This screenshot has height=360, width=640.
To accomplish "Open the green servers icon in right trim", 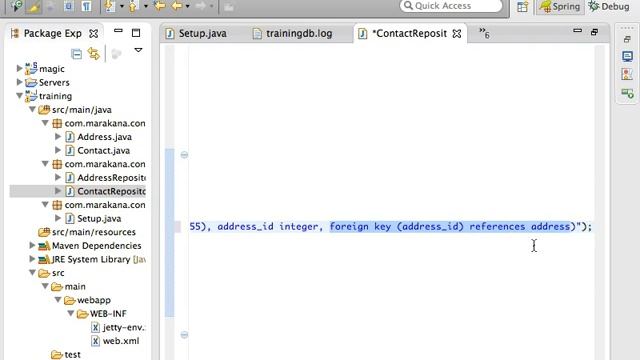I will tap(627, 94).
